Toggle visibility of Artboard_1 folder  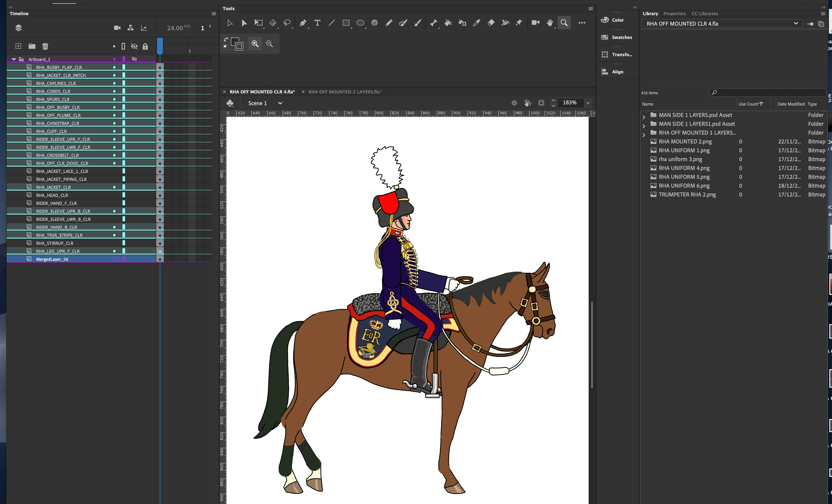coord(134,59)
